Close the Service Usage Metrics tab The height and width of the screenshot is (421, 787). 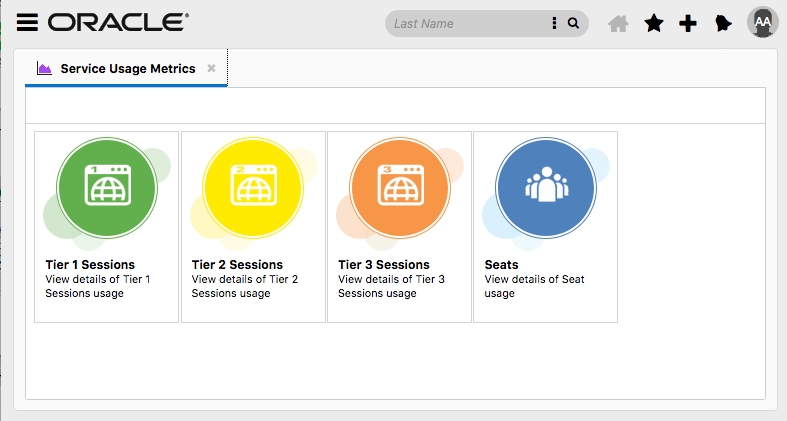211,69
